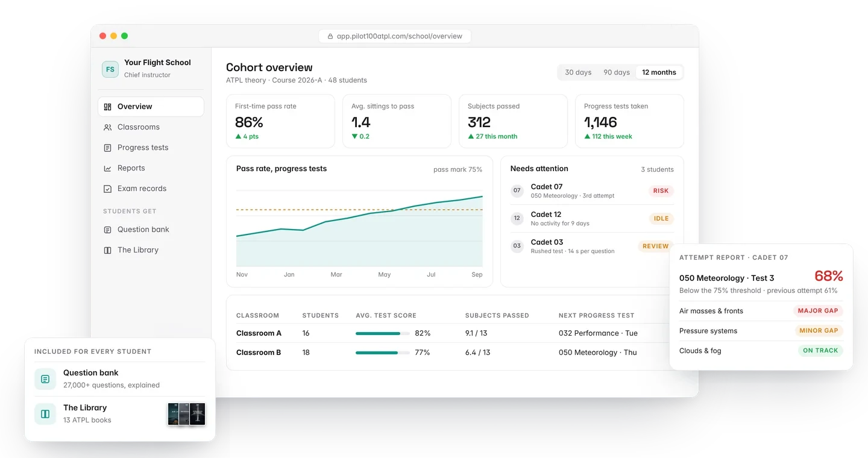Screen dimensions: 868x458
Task: Click the browser address bar URL
Action: point(395,36)
